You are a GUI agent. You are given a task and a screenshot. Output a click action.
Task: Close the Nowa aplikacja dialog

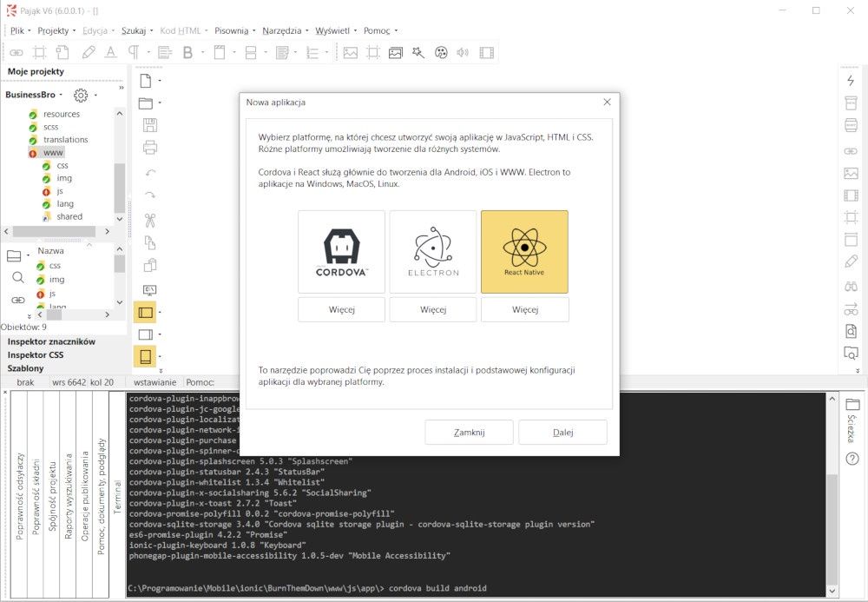click(607, 102)
